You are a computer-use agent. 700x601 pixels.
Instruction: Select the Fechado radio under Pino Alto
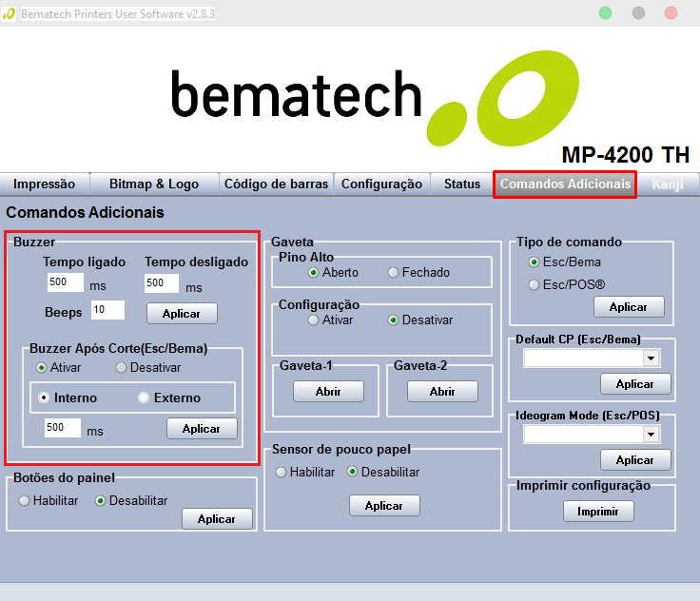tap(394, 273)
